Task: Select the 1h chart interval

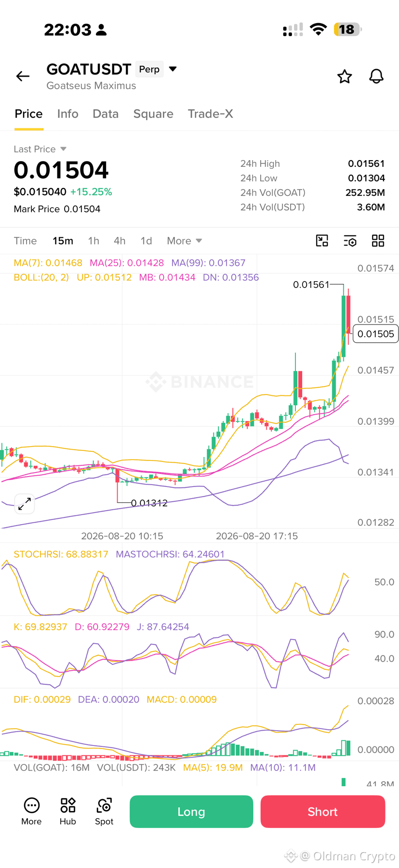Action: click(93, 241)
